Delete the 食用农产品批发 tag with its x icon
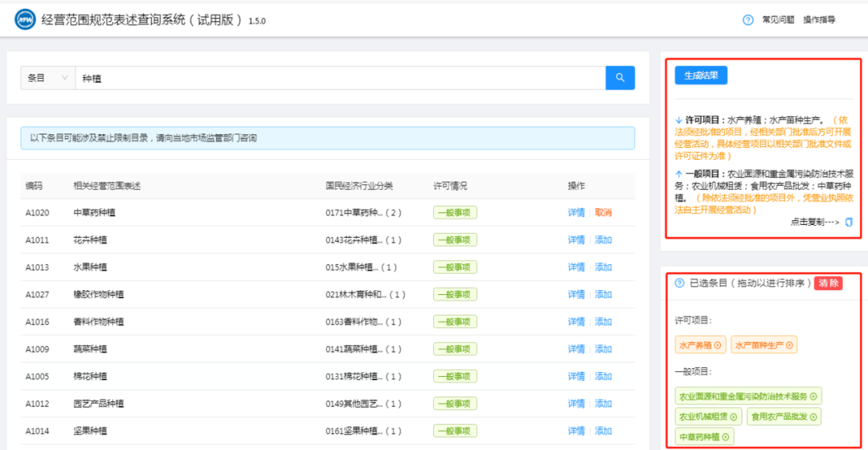Viewport: 868px width, 450px height. (x=813, y=416)
